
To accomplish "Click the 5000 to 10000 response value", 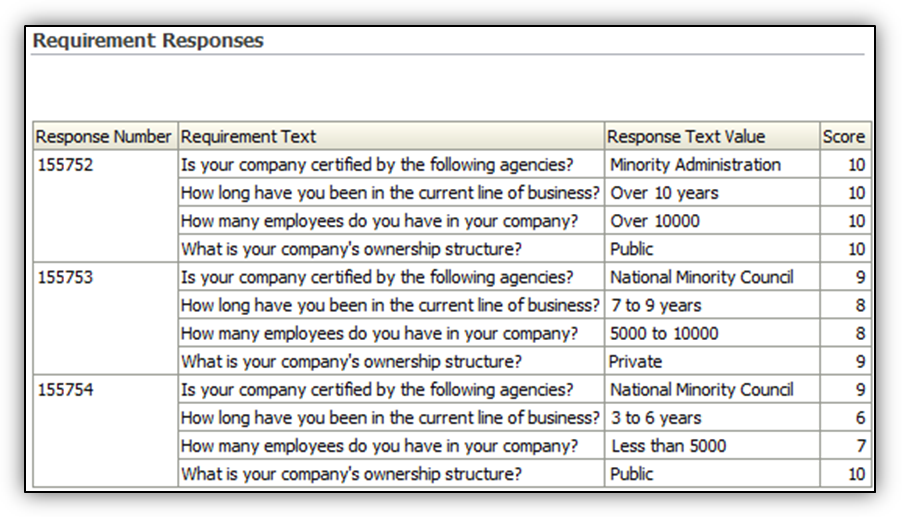I will tap(664, 333).
